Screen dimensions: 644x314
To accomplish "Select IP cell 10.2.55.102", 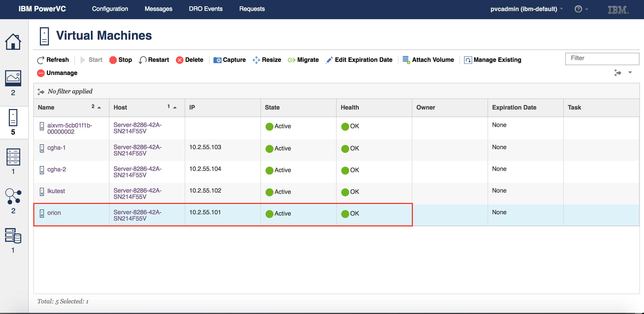I will (205, 191).
